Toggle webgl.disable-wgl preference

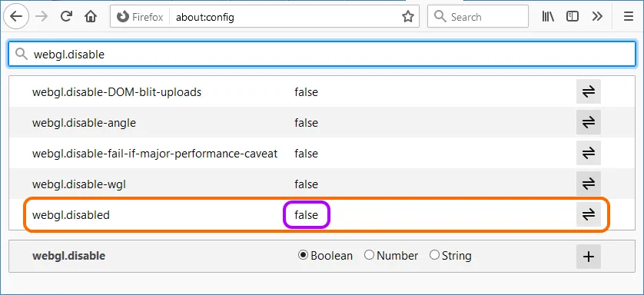pyautogui.click(x=589, y=184)
